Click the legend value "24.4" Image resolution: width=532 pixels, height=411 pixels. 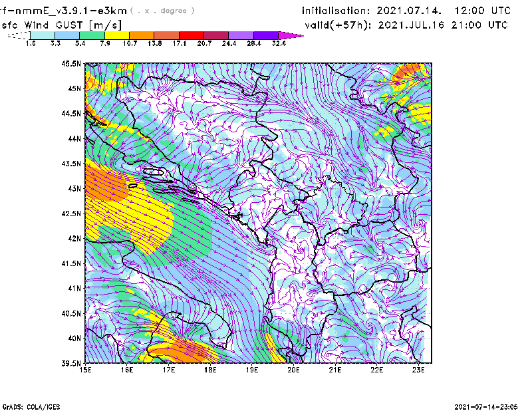(229, 43)
